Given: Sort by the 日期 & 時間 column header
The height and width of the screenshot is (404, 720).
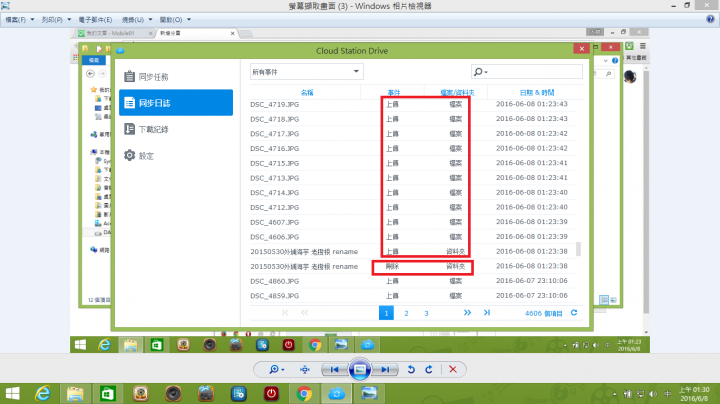Looking at the screenshot, I should [536, 92].
